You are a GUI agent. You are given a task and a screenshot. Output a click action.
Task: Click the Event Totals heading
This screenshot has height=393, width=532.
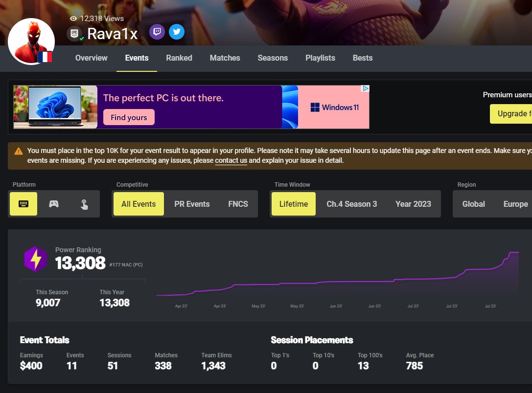coord(45,340)
